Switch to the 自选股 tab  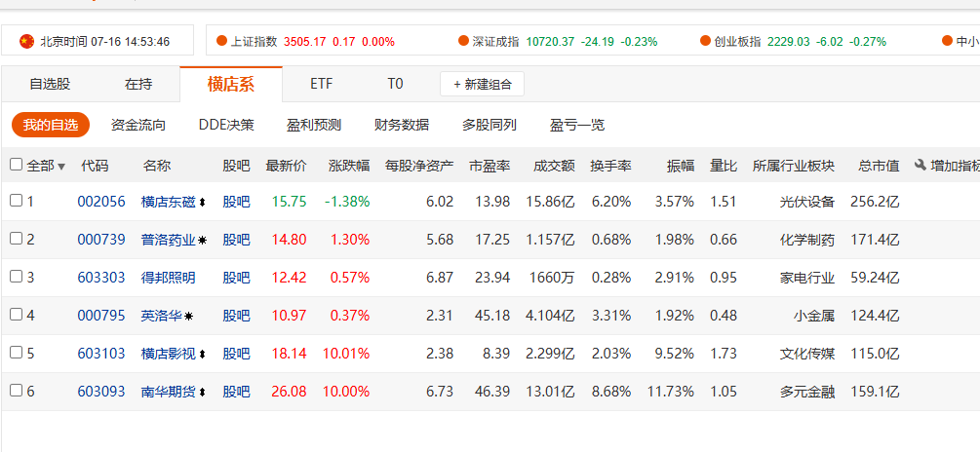pyautogui.click(x=50, y=84)
